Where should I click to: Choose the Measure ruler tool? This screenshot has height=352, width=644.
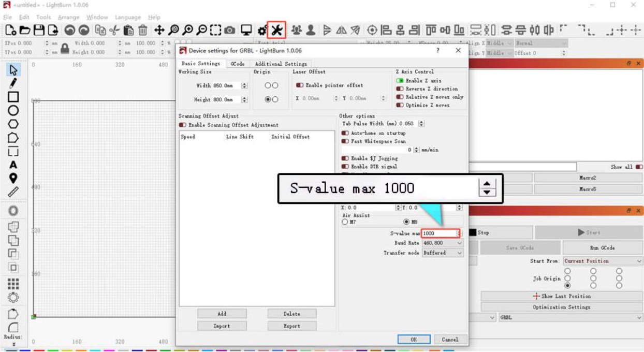13,192
